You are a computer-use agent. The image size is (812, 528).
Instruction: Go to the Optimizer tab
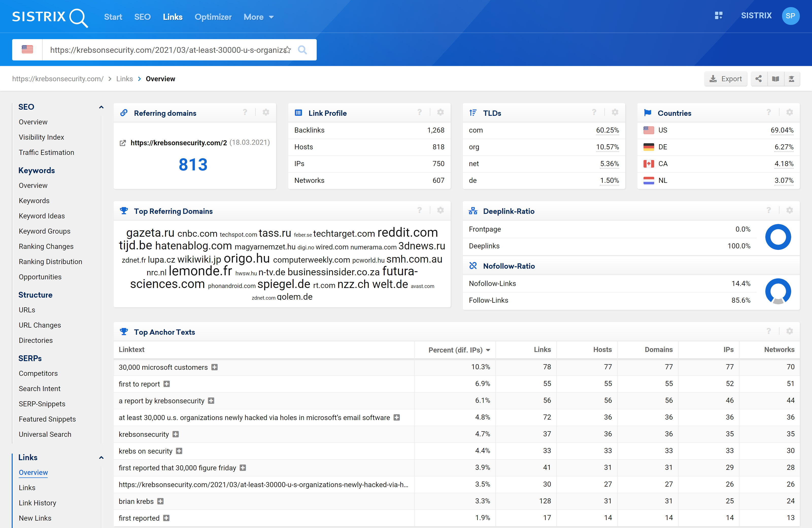pyautogui.click(x=213, y=17)
